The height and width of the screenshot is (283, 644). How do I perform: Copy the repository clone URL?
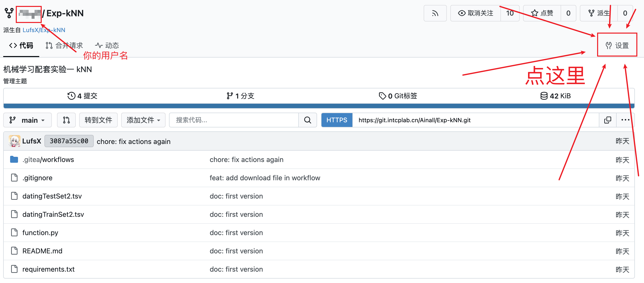coord(607,120)
